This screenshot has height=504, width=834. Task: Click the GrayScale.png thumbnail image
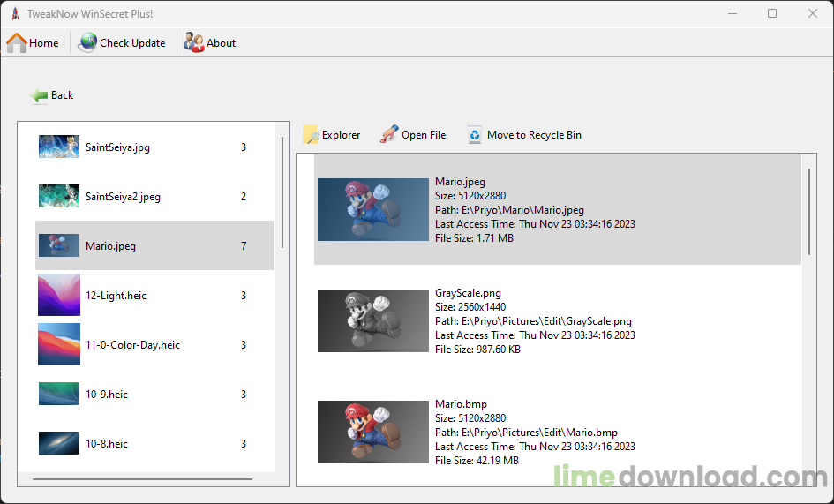(372, 320)
